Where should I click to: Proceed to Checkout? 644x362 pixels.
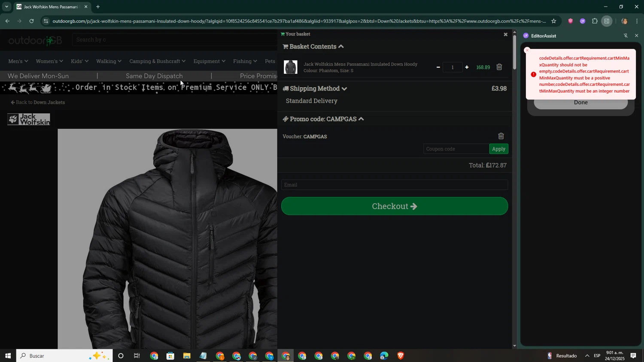pyautogui.click(x=394, y=206)
